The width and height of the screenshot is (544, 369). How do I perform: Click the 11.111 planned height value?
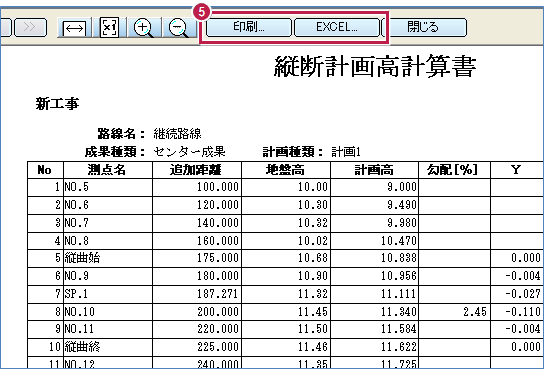(399, 294)
